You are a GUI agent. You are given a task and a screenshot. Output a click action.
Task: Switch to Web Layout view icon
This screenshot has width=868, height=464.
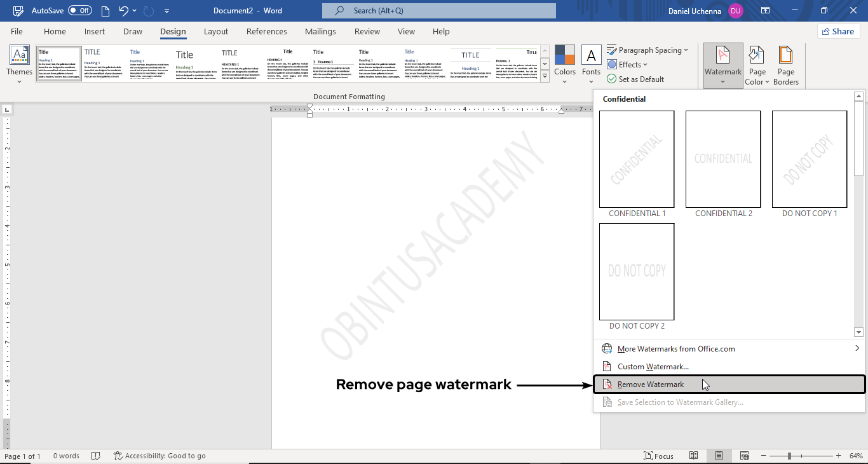tap(743, 456)
